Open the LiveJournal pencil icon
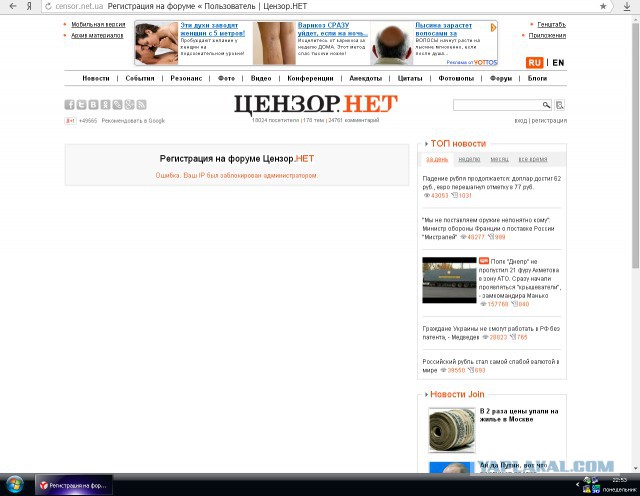The height and width of the screenshot is (496, 640). [118, 105]
